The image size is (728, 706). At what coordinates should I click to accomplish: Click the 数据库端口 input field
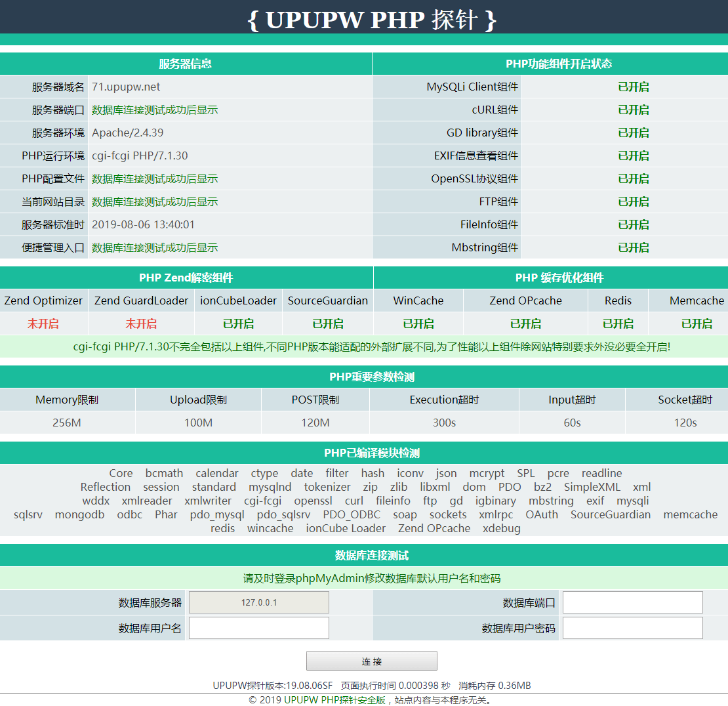click(632, 602)
